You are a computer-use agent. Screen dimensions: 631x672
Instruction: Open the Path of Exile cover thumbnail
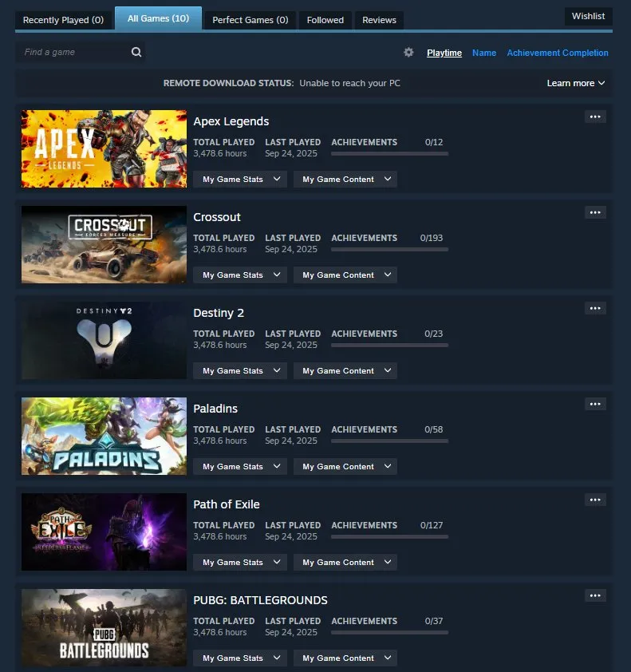pyautogui.click(x=104, y=532)
